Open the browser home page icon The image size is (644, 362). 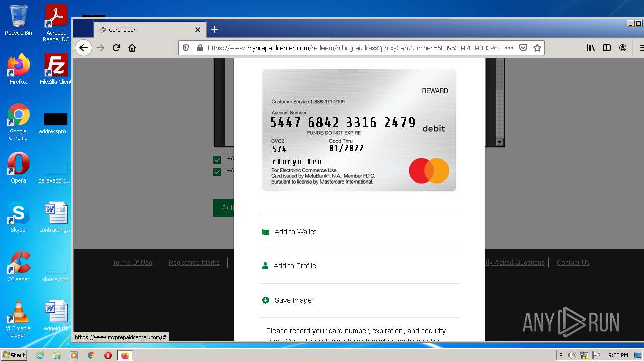click(132, 48)
